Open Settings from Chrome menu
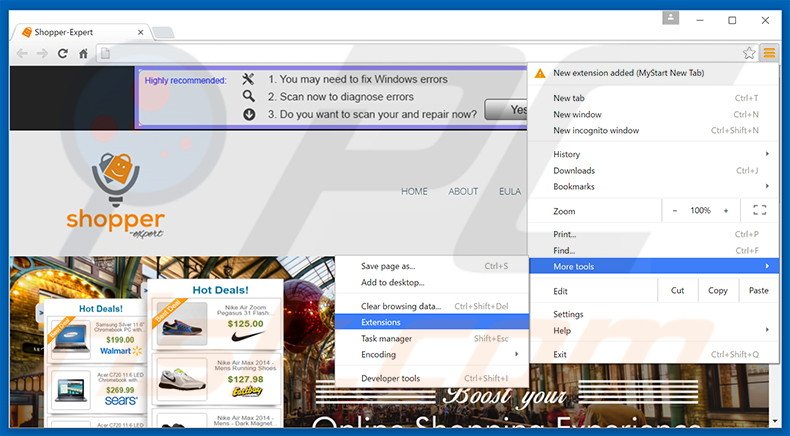790x436 pixels. coord(653,314)
